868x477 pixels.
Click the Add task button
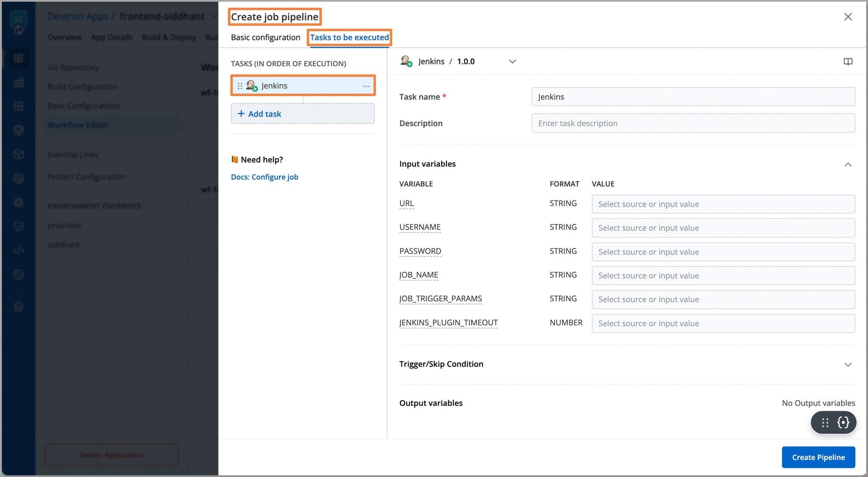click(303, 114)
